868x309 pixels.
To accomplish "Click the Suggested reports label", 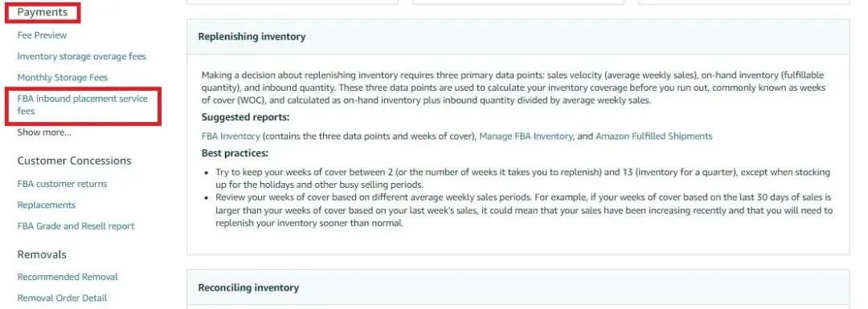I will tap(245, 117).
